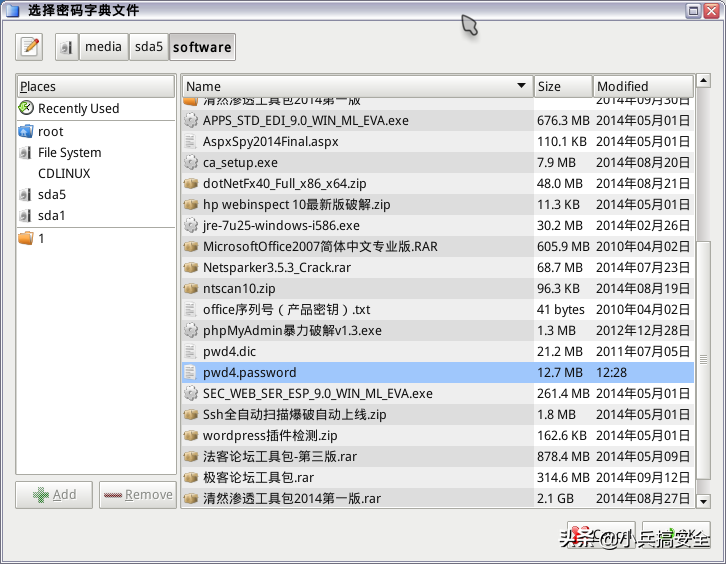Image resolution: width=726 pixels, height=564 pixels.
Task: Click the Add bookmark button
Action: pyautogui.click(x=54, y=495)
